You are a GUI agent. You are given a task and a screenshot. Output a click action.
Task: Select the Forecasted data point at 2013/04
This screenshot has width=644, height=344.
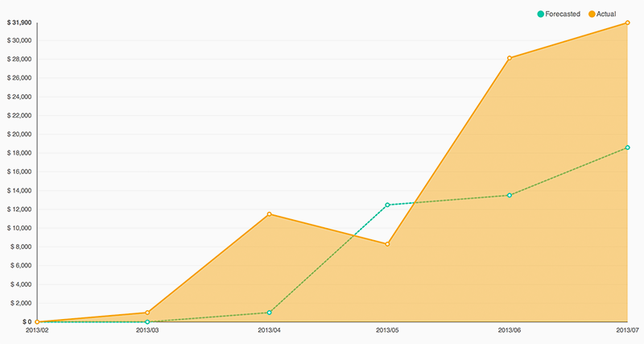click(x=269, y=313)
